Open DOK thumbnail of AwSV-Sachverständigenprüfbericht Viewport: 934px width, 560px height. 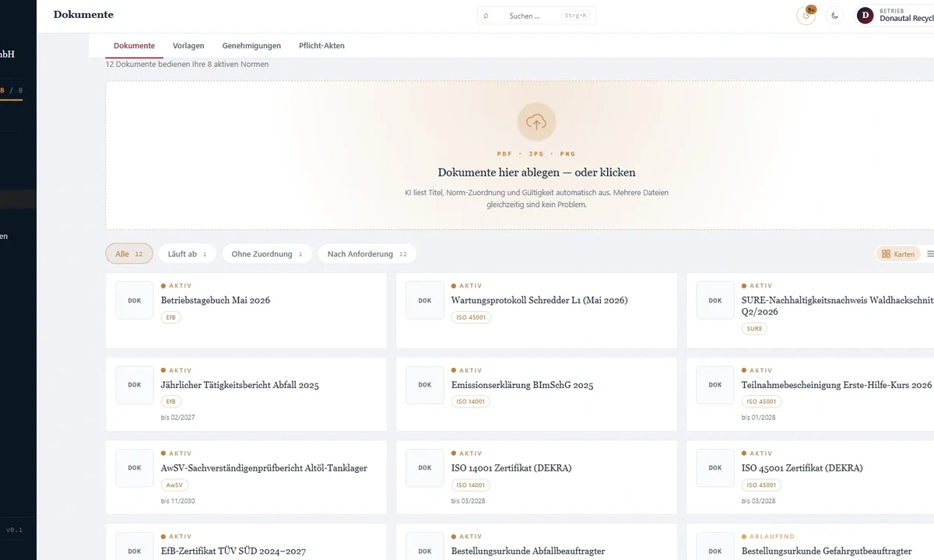[x=135, y=468]
